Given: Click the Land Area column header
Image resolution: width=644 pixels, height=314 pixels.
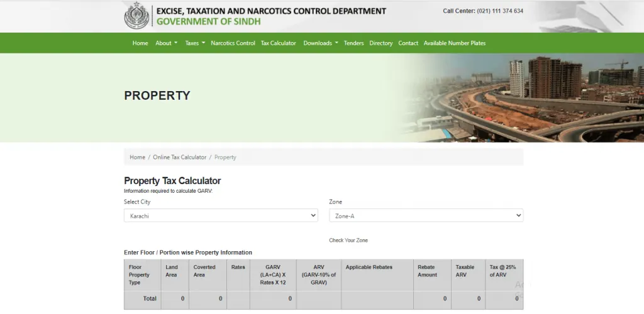Looking at the screenshot, I should click(175, 275).
